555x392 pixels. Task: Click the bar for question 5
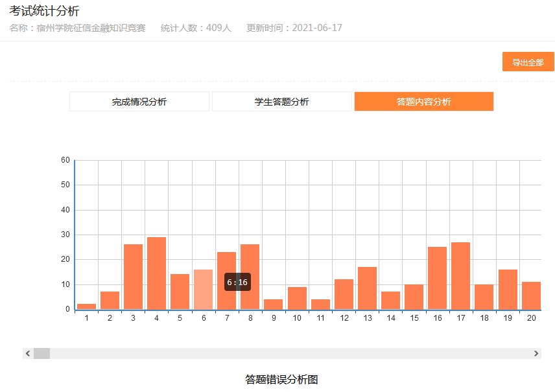coord(180,292)
